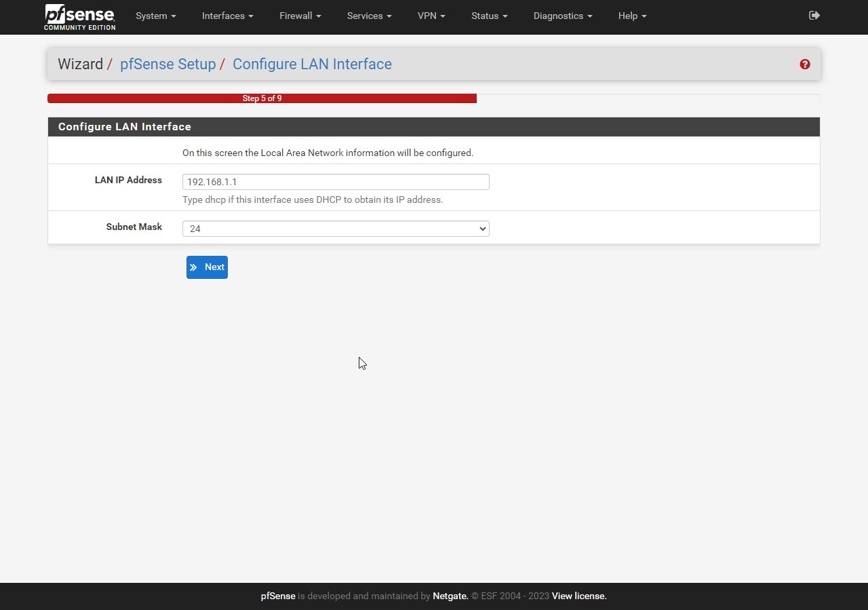This screenshot has height=610, width=868.
Task: Click the 'Type dhcp if this interface' hint text
Action: point(313,199)
